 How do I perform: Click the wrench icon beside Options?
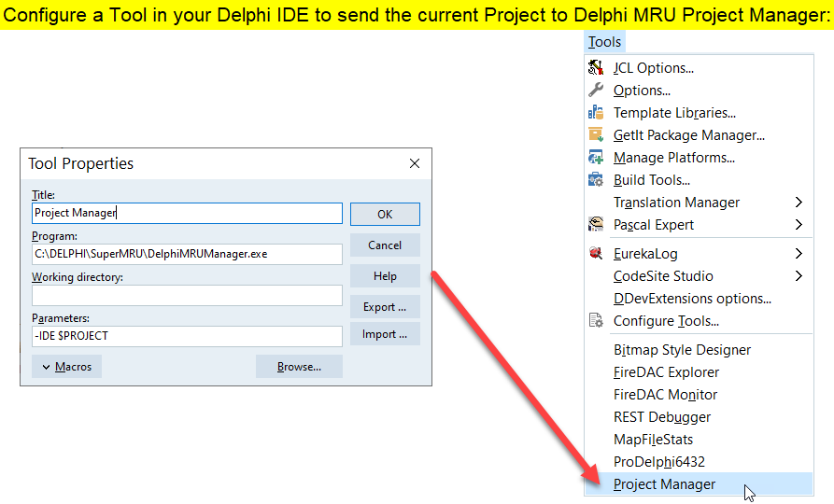[596, 91]
